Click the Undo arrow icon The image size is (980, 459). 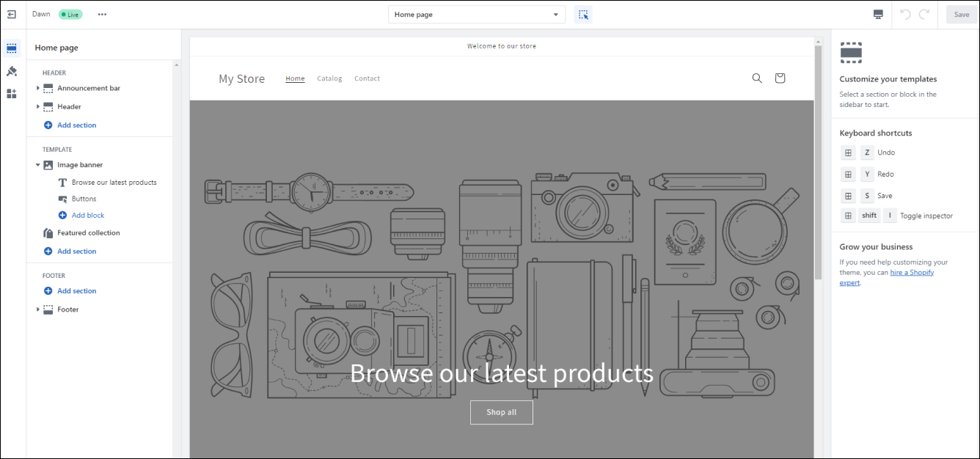(x=905, y=15)
